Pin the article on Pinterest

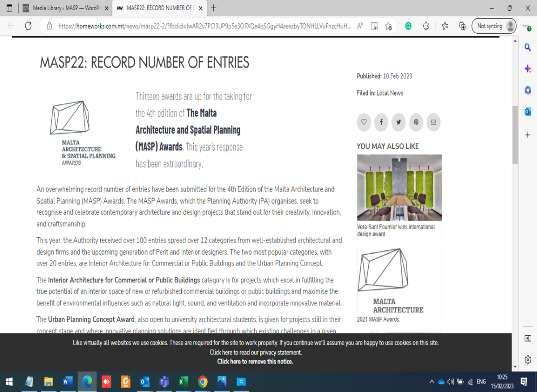(416, 122)
